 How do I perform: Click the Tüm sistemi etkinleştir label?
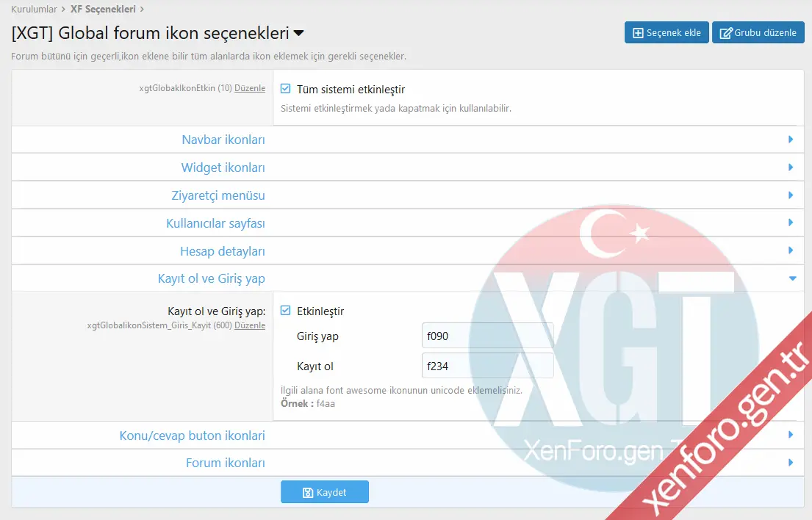351,90
